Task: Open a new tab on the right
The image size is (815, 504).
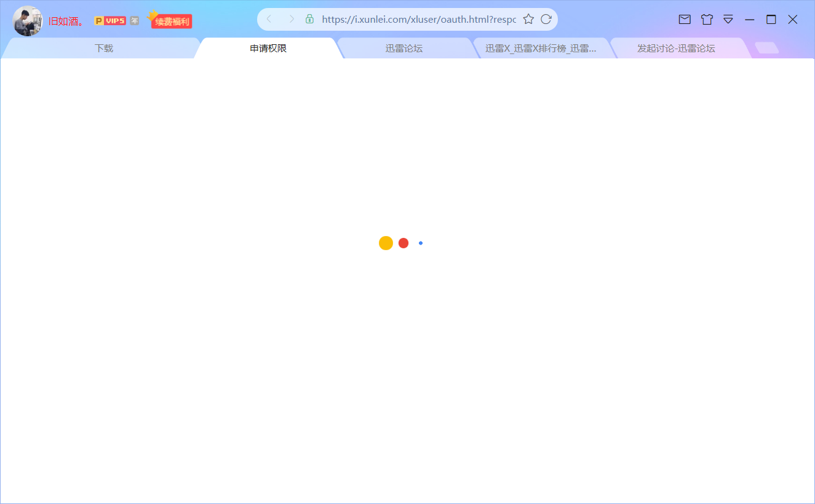Action: (766, 47)
